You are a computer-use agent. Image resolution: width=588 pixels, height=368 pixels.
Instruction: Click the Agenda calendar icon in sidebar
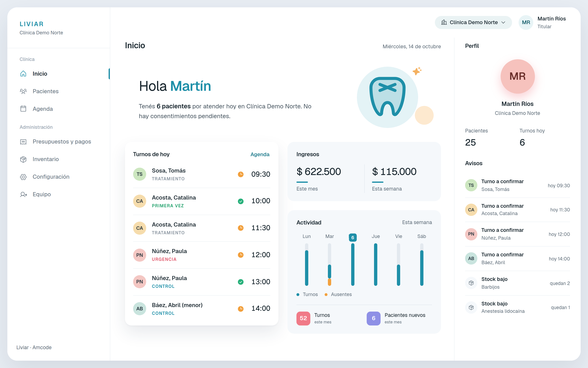pos(23,109)
